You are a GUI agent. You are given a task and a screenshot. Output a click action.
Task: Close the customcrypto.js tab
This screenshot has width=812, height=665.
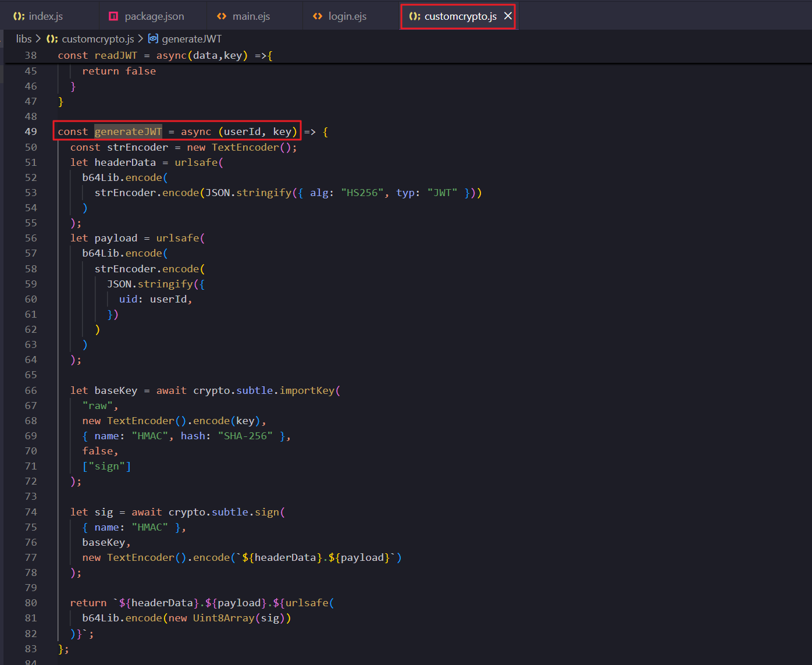pyautogui.click(x=508, y=16)
